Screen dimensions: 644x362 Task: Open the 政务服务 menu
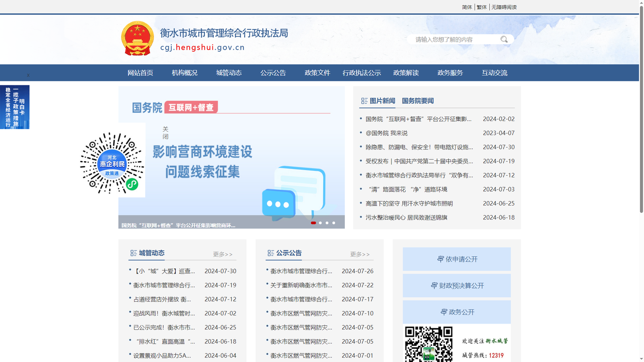click(x=450, y=73)
